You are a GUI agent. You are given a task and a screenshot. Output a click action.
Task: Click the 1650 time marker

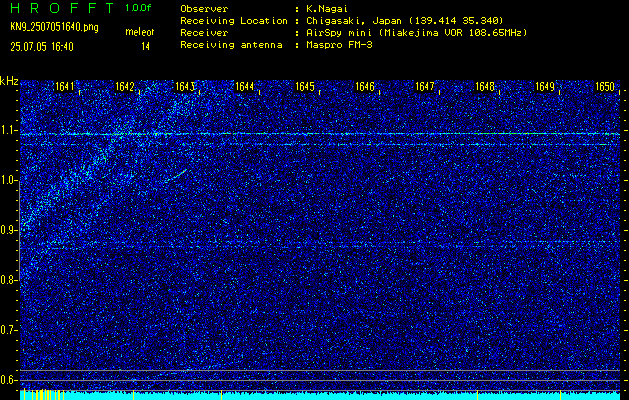pyautogui.click(x=605, y=86)
